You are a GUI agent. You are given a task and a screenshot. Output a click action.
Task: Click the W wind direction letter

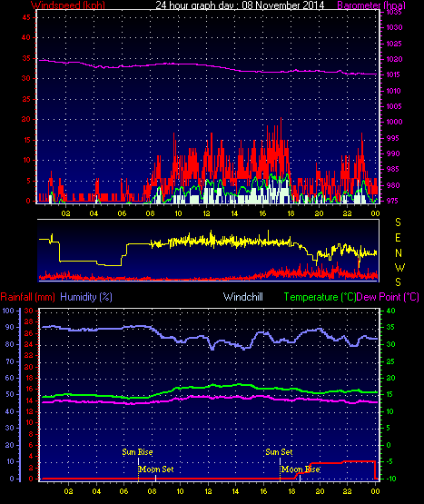point(399,267)
